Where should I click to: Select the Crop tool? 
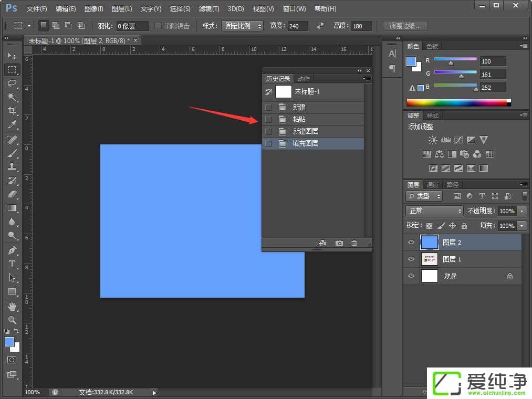(x=12, y=111)
